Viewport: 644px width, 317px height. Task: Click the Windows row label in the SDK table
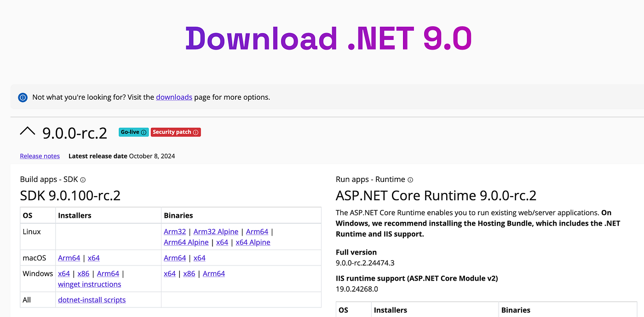point(38,274)
